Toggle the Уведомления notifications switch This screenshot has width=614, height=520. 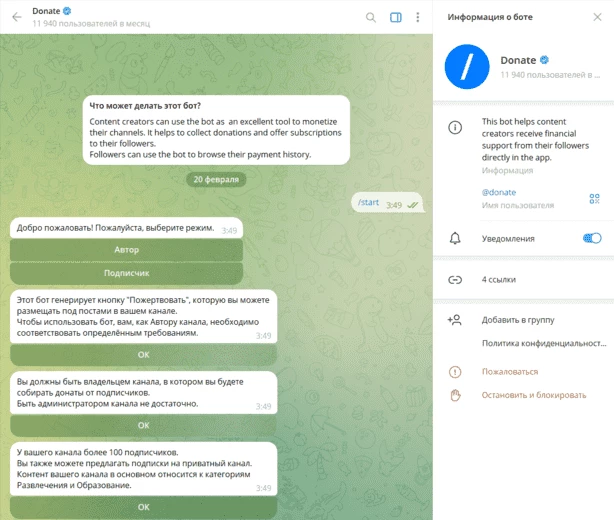click(592, 238)
